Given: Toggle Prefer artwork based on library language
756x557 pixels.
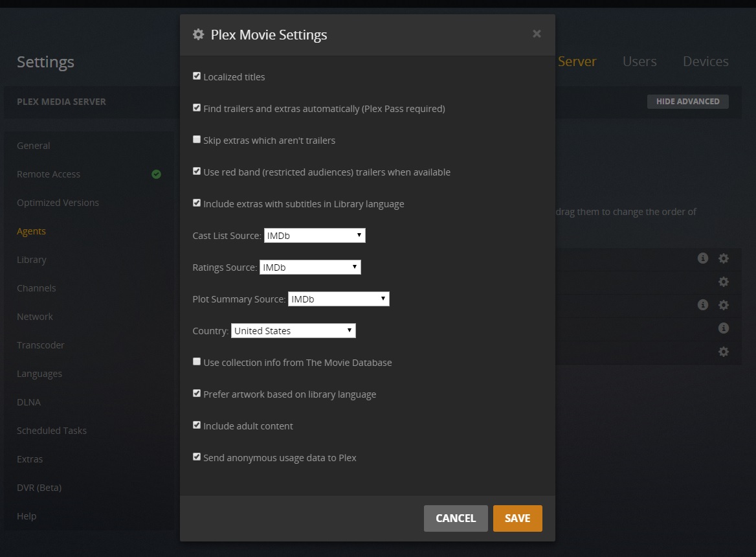Looking at the screenshot, I should pos(197,394).
